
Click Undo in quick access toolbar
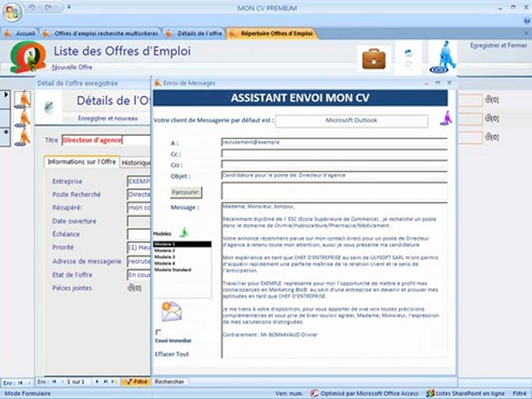(32, 7)
